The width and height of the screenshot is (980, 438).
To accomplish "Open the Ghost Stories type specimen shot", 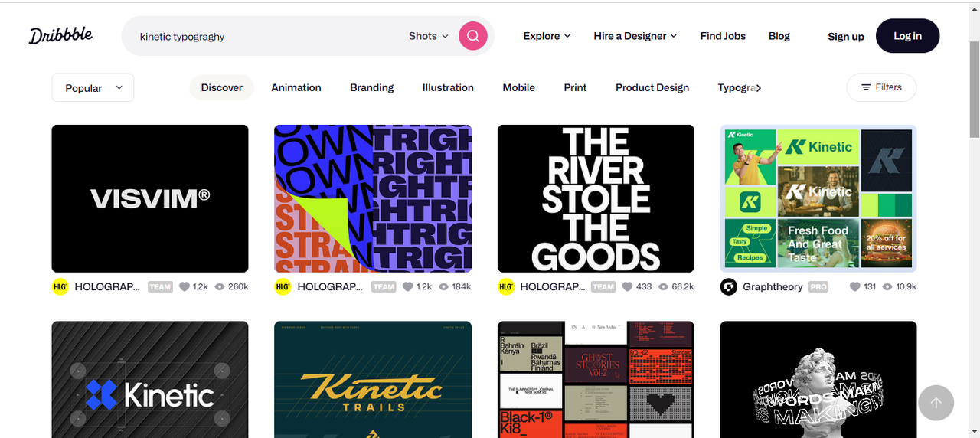I will pos(596,380).
